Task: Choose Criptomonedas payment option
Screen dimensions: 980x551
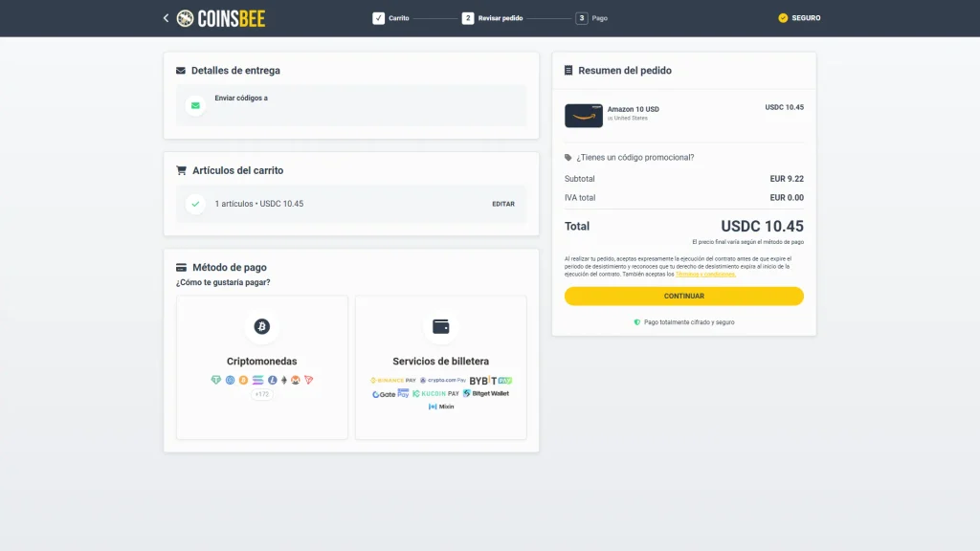Action: coord(262,367)
